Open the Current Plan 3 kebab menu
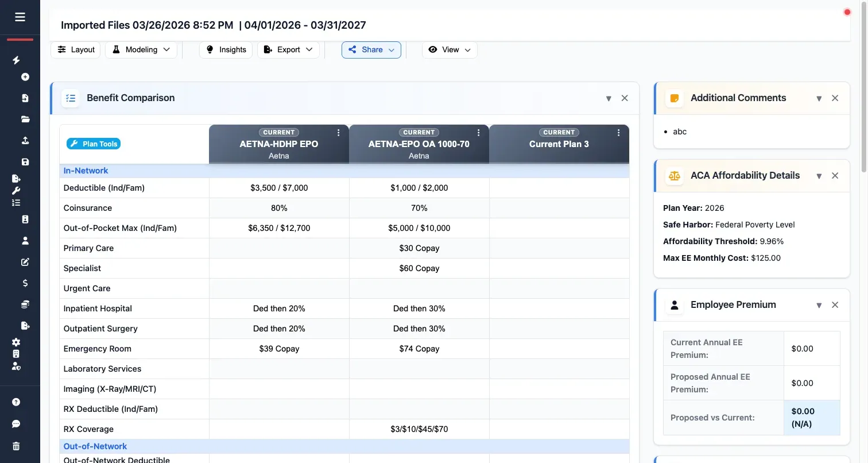This screenshot has height=463, width=868. click(619, 133)
